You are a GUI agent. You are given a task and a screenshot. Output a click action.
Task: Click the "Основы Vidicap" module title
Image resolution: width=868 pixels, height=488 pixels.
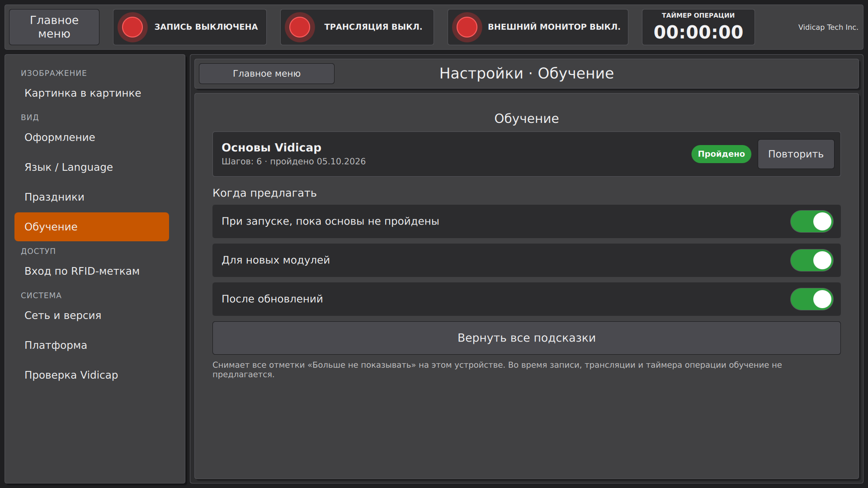271,148
